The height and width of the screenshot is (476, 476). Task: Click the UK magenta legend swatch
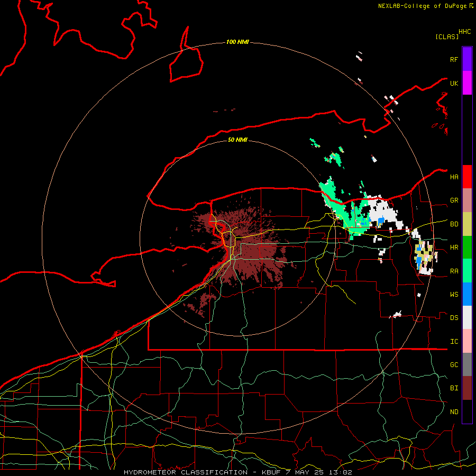467,83
